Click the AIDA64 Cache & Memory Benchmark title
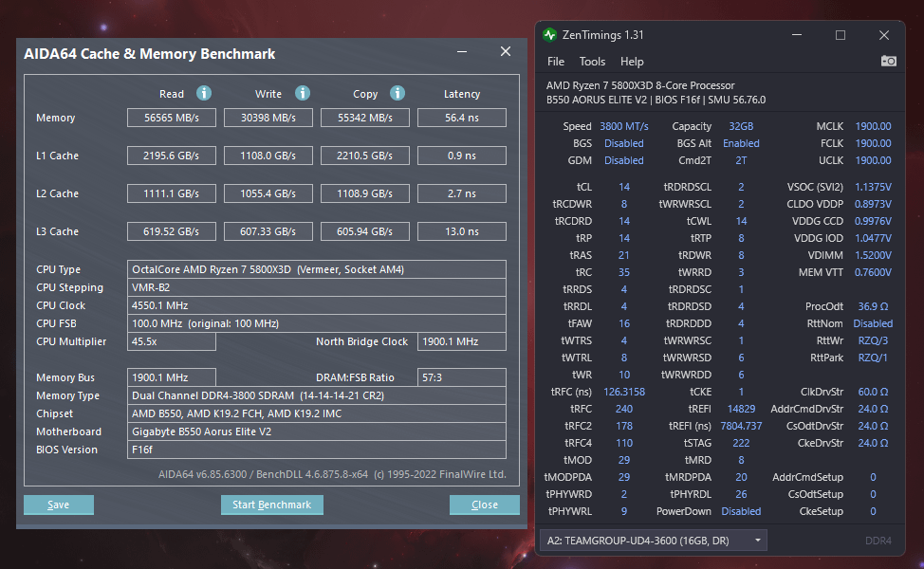The width and height of the screenshot is (924, 569). (149, 54)
